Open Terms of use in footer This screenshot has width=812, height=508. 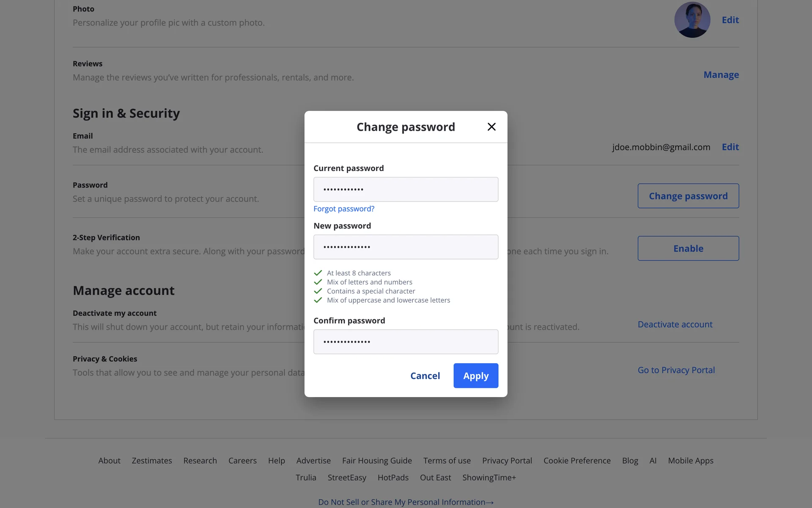point(447,461)
